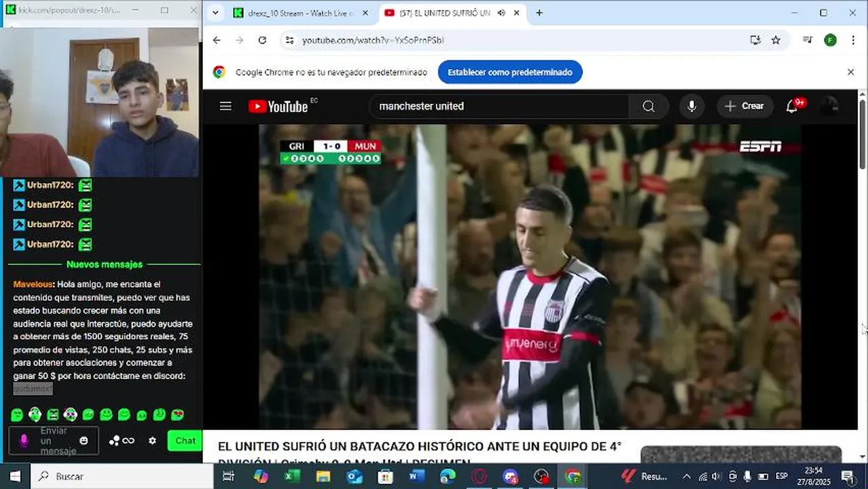
Task: Click the infinity icon in chat bar
Action: 128,441
